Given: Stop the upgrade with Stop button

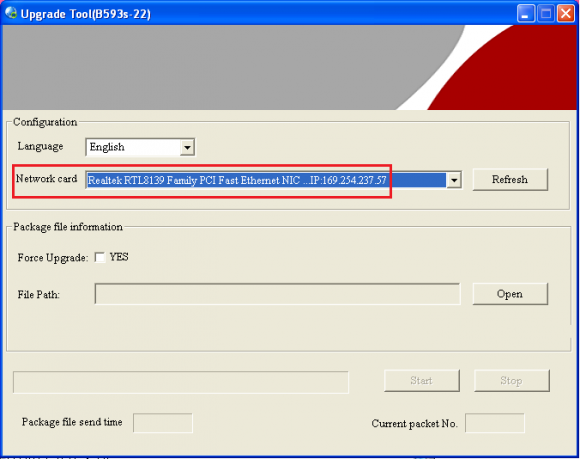Looking at the screenshot, I should [512, 381].
